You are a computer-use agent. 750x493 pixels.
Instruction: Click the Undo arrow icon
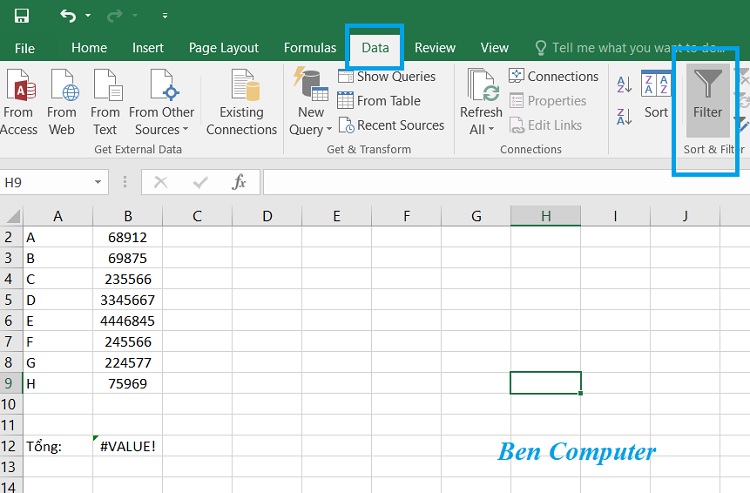(68, 16)
